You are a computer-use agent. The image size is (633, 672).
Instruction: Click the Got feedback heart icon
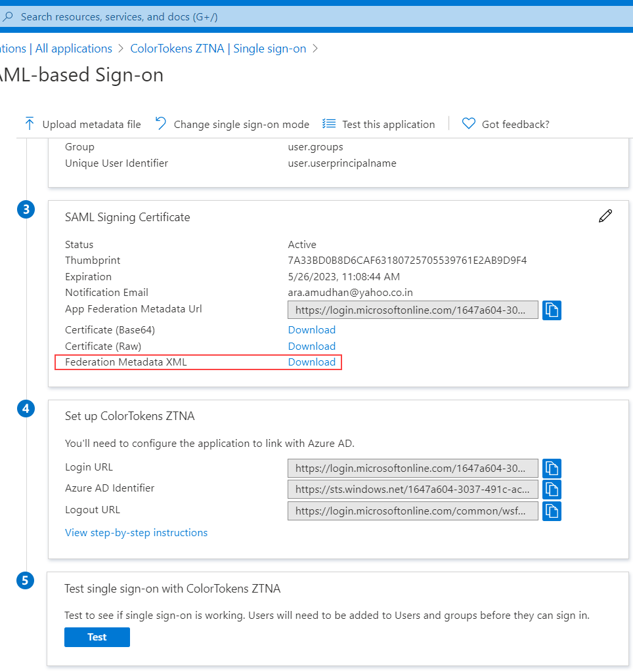point(468,123)
